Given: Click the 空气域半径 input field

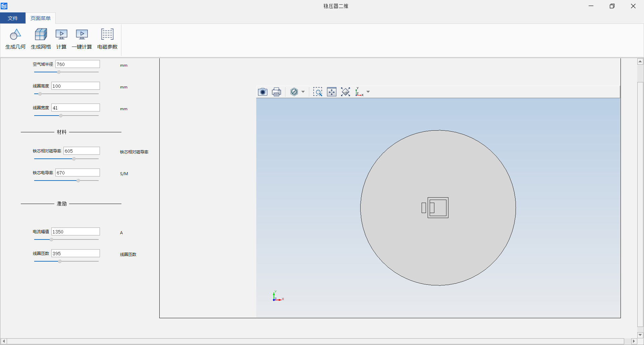Looking at the screenshot, I should click(77, 64).
